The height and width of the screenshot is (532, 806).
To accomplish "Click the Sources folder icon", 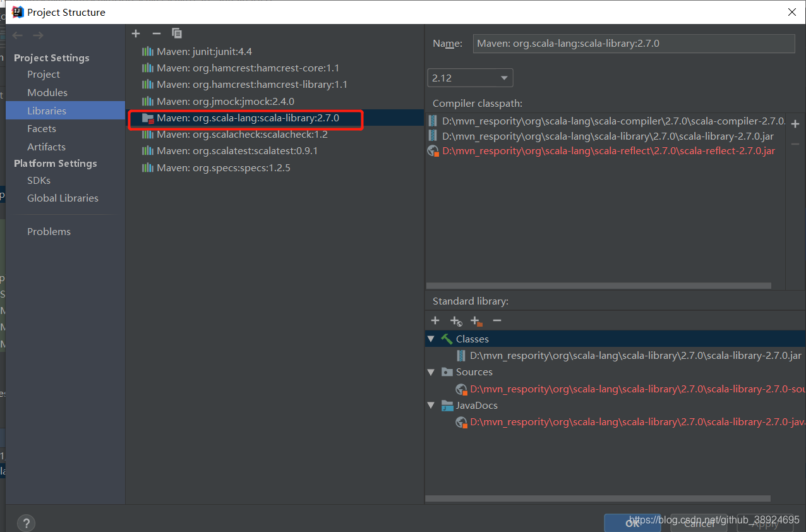I will [447, 372].
